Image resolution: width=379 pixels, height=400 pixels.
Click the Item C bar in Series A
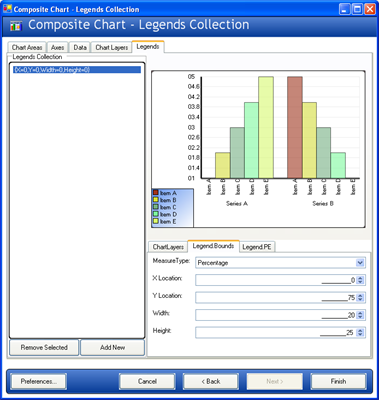(x=237, y=153)
